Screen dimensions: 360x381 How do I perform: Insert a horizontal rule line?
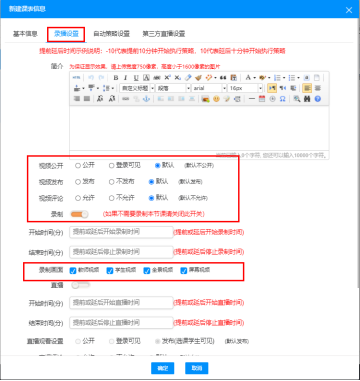pos(252,99)
